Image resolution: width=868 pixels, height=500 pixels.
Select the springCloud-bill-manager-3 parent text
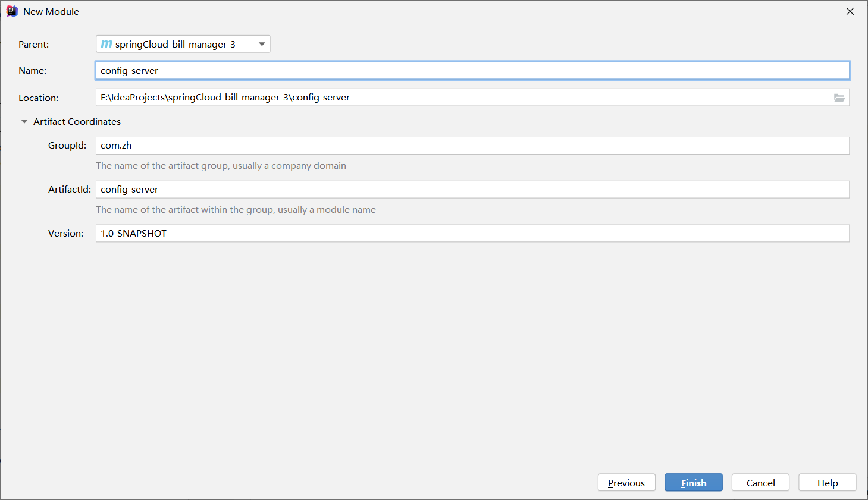click(175, 45)
